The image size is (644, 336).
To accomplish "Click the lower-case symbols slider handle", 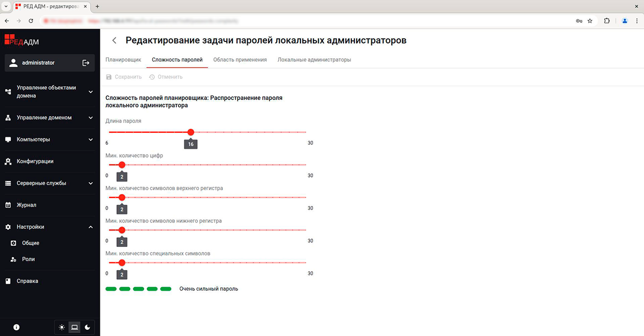I will click(x=121, y=230).
